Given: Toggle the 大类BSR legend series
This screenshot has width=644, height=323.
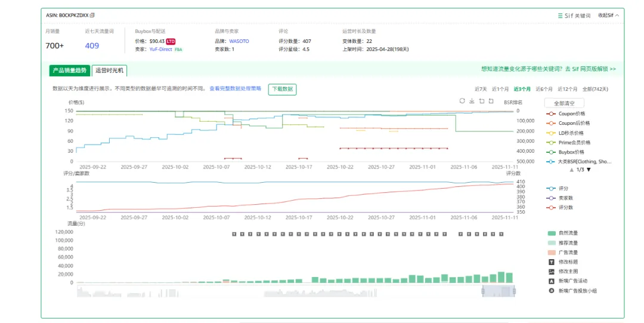Looking at the screenshot, I should click(578, 162).
